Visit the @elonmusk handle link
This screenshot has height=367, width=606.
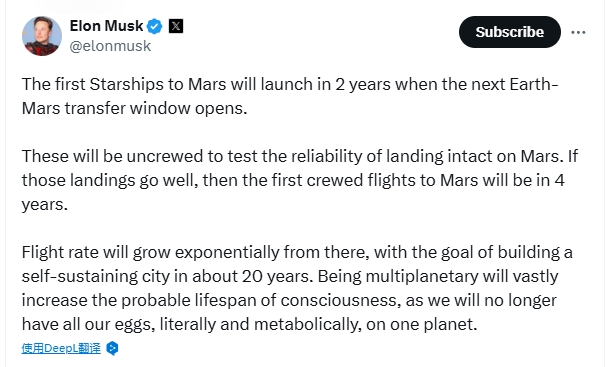pos(110,46)
